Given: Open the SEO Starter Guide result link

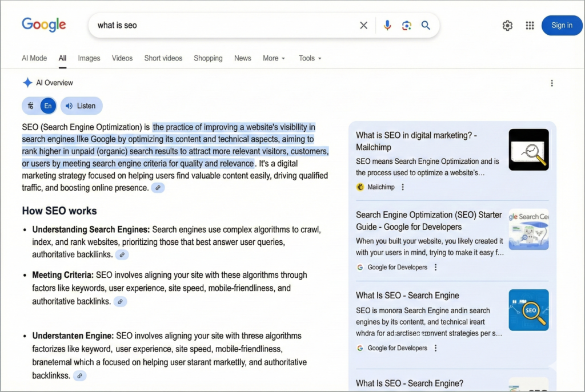Looking at the screenshot, I should point(428,221).
